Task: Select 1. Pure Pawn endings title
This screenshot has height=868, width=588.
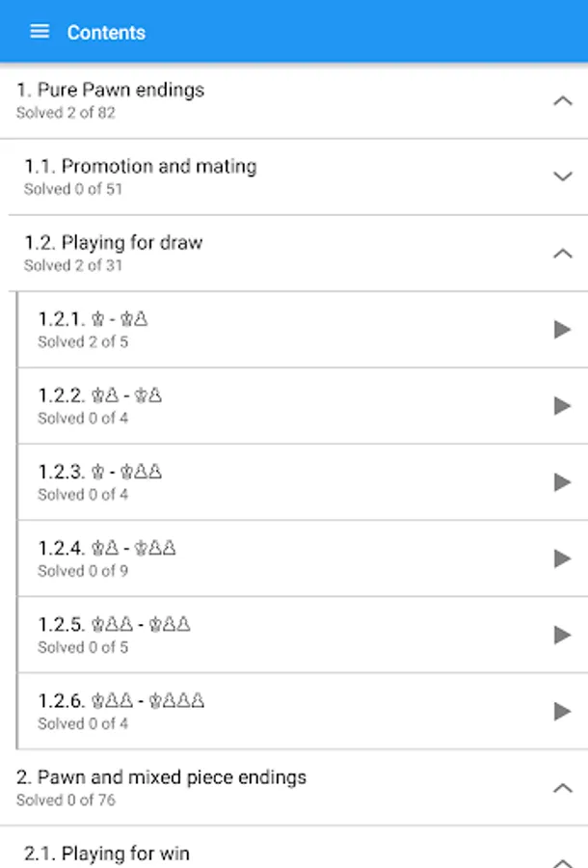Action: click(x=111, y=91)
